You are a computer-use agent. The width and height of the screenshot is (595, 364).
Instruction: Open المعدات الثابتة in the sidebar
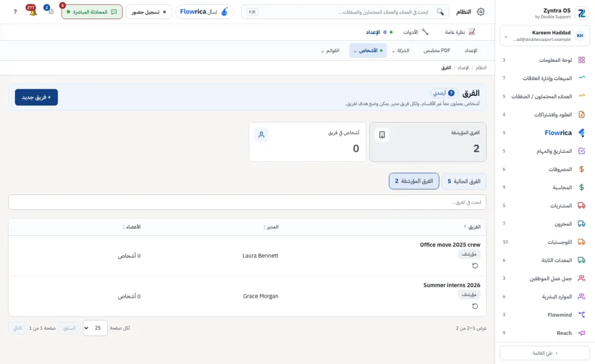(545, 260)
